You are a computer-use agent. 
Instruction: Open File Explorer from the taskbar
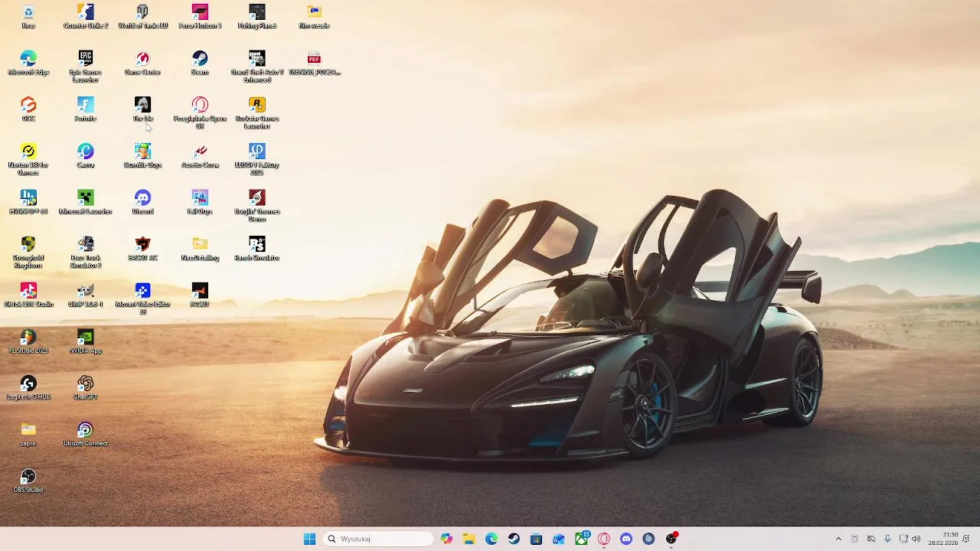coord(469,539)
